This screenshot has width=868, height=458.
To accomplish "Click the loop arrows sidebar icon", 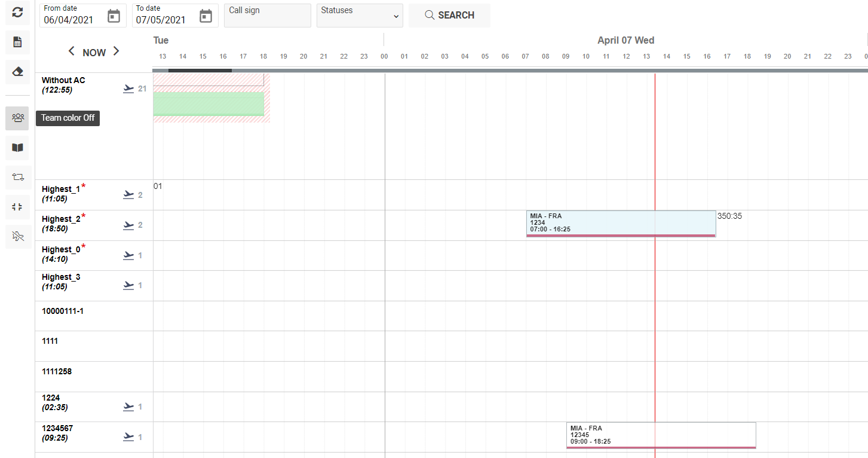I will tap(17, 177).
